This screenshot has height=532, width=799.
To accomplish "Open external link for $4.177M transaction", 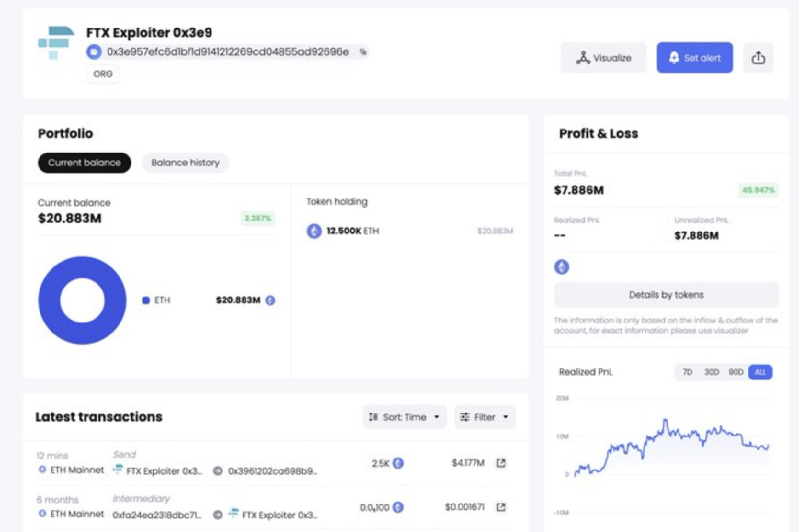I will point(501,463).
